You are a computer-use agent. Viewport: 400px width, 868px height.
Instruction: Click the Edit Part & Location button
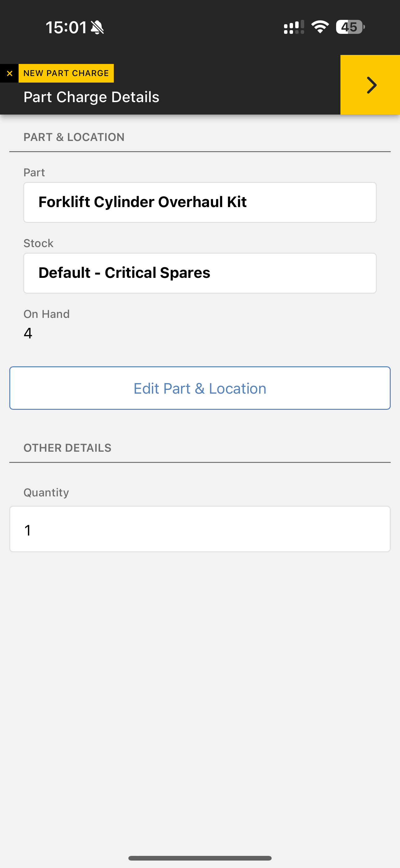click(200, 388)
